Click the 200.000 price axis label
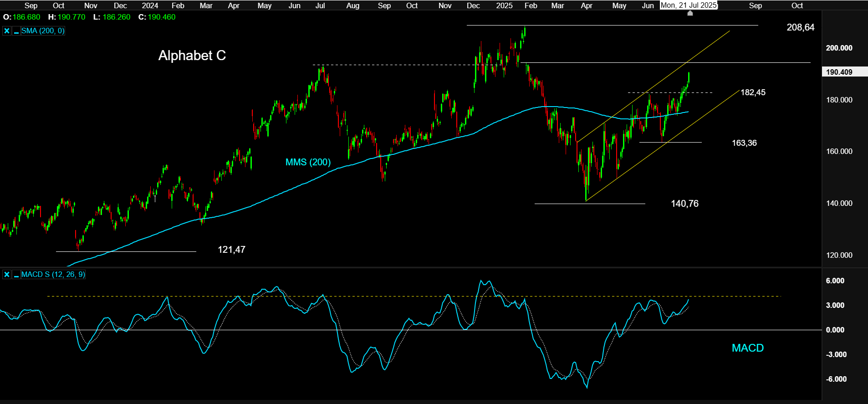868x404 pixels. point(839,48)
